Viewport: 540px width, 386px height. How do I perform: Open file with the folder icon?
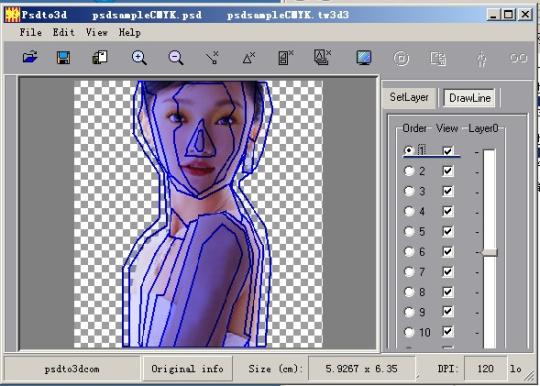click(x=30, y=57)
